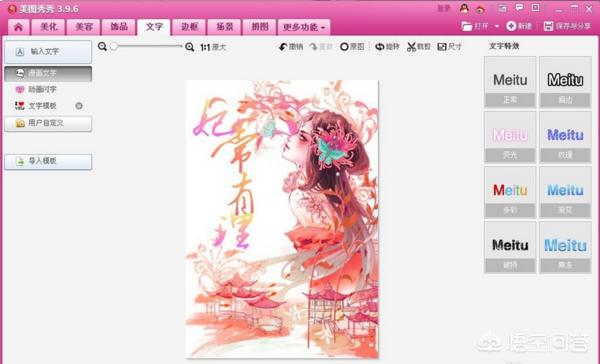Choose the bold black Meitu effect
600x364 pixels.
(510, 247)
